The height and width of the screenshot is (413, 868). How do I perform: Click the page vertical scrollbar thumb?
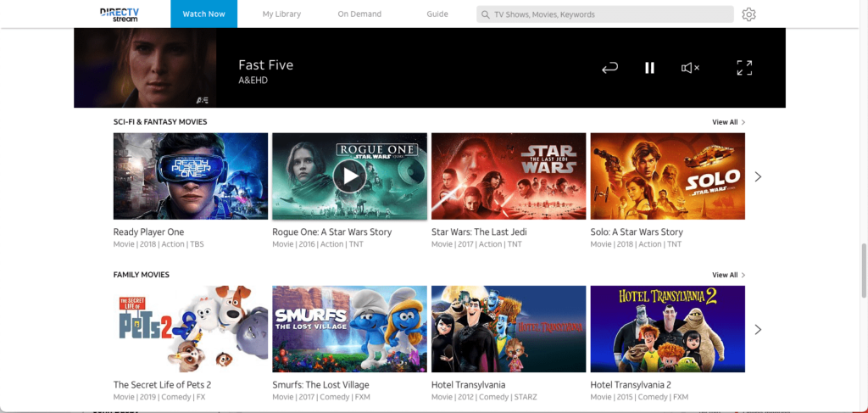(862, 271)
